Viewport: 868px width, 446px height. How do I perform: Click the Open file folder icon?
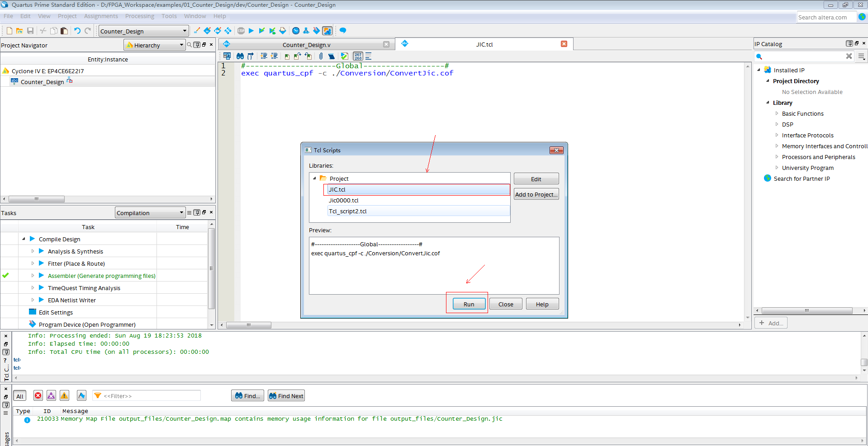tap(19, 31)
